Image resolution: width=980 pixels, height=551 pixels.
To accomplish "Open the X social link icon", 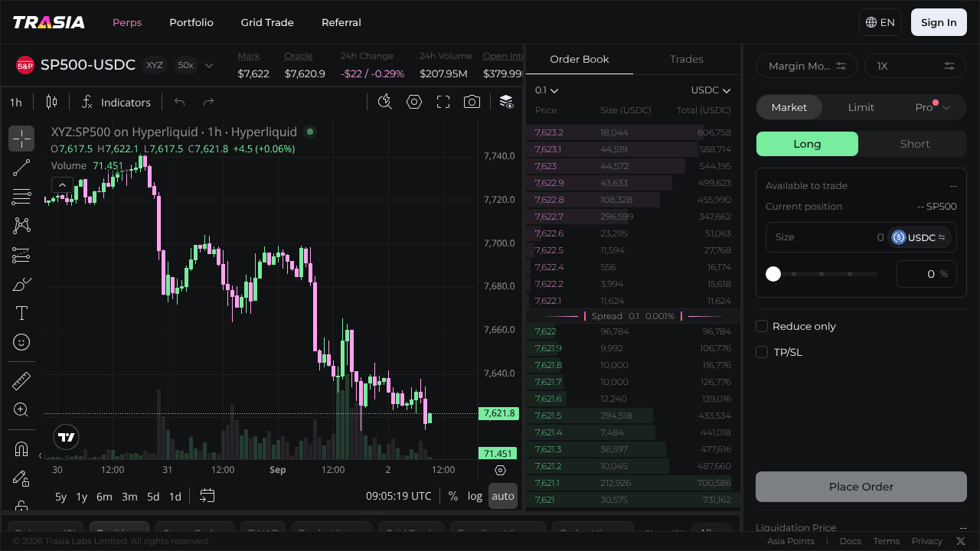I will pyautogui.click(x=961, y=541).
